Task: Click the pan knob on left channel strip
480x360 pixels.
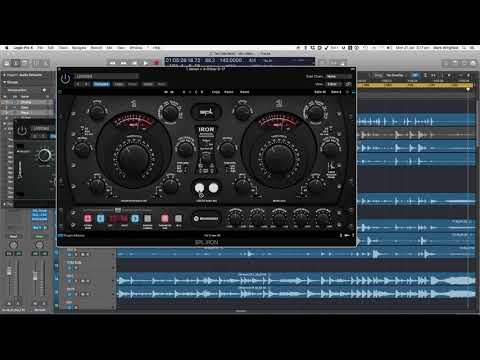Action: pos(13,245)
